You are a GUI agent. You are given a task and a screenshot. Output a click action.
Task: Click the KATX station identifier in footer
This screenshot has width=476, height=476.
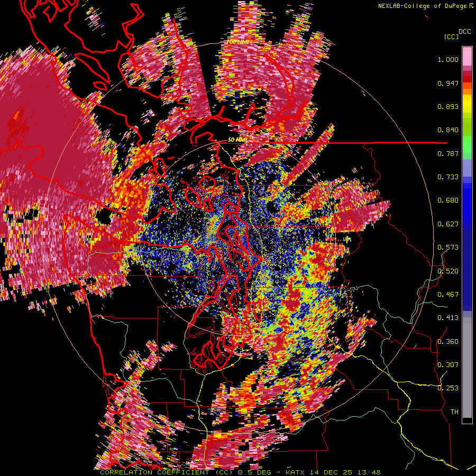click(295, 472)
